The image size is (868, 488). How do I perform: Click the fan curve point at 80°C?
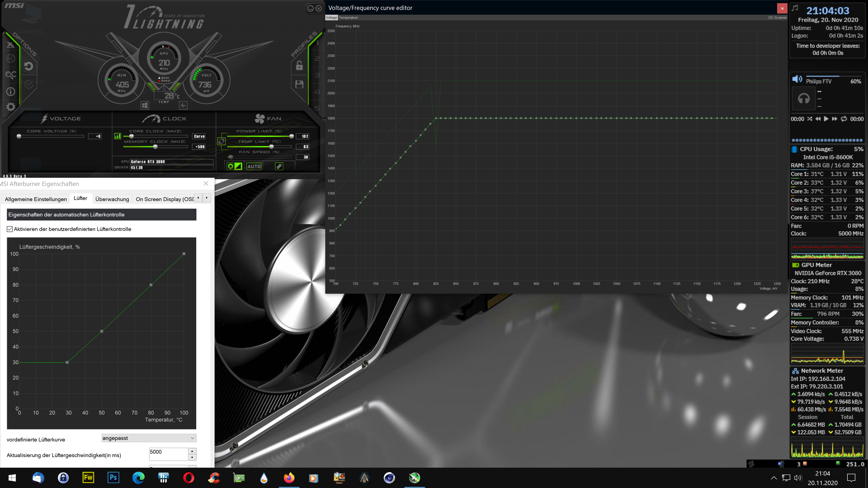coord(151,285)
